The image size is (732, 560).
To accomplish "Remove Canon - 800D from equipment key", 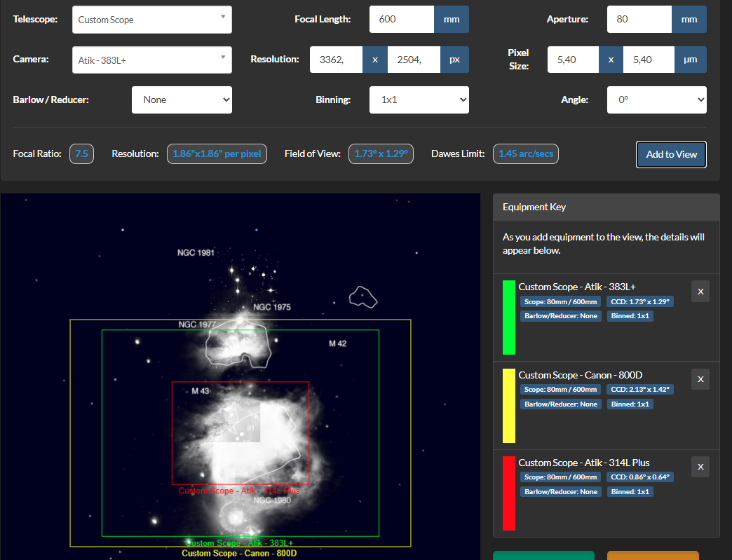I will coord(700,379).
